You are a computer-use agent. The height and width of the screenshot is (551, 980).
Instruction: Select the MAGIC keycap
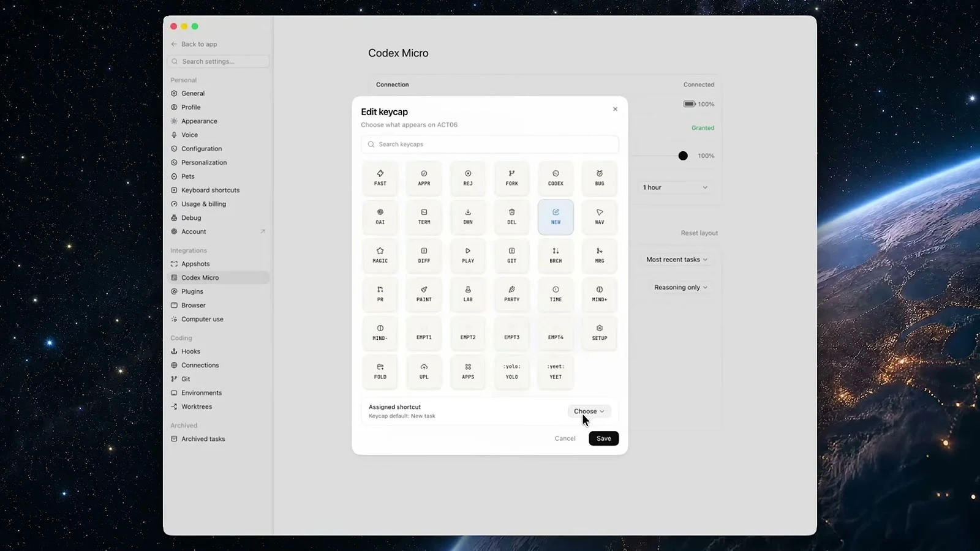point(380,255)
